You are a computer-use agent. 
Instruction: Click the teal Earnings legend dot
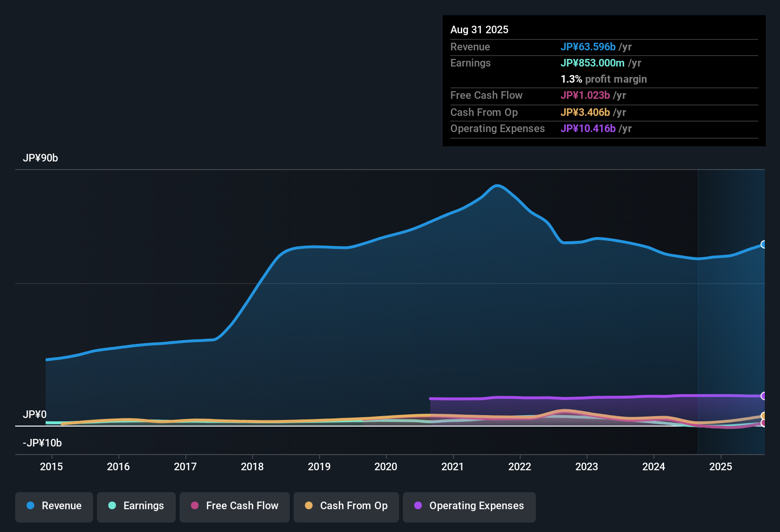click(x=112, y=506)
